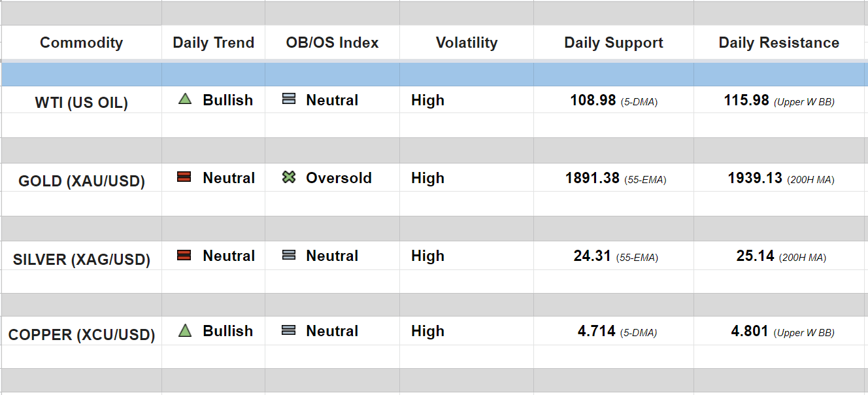The width and height of the screenshot is (868, 395).
Task: Click the green Oversold cross icon for Gold
Action: [x=289, y=177]
